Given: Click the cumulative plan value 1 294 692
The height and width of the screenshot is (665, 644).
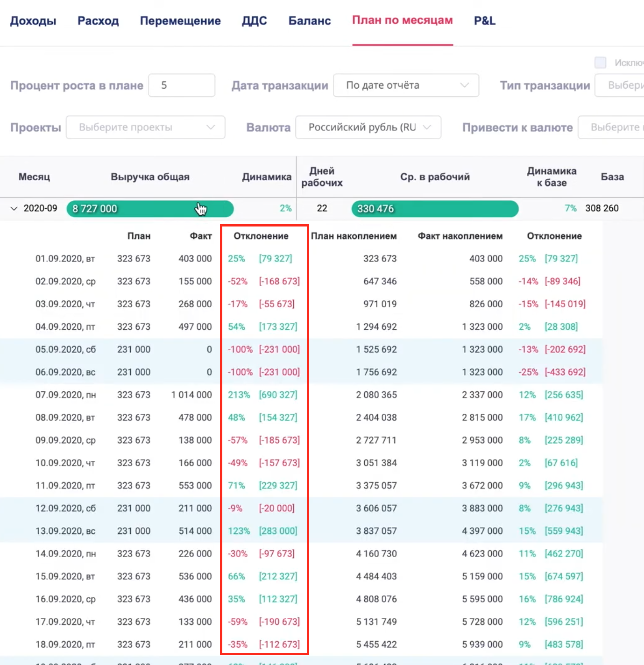Looking at the screenshot, I should tap(376, 327).
